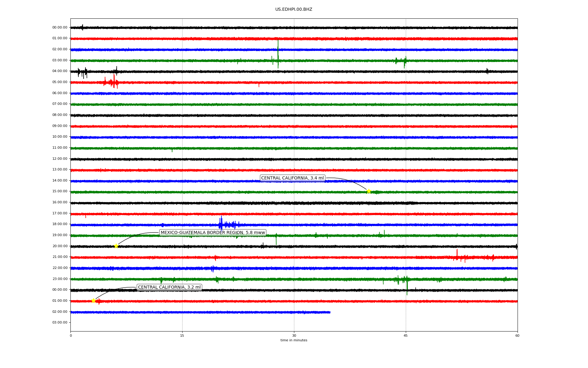Click the 60 tick label on x-axis
The height and width of the screenshot is (368, 588).
point(517,335)
